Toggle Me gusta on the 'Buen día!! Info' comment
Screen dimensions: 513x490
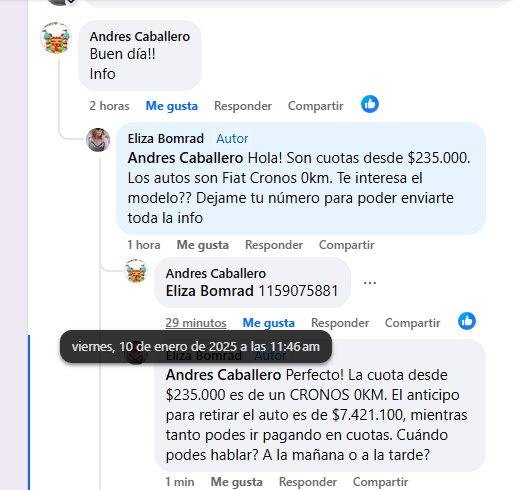click(x=172, y=106)
